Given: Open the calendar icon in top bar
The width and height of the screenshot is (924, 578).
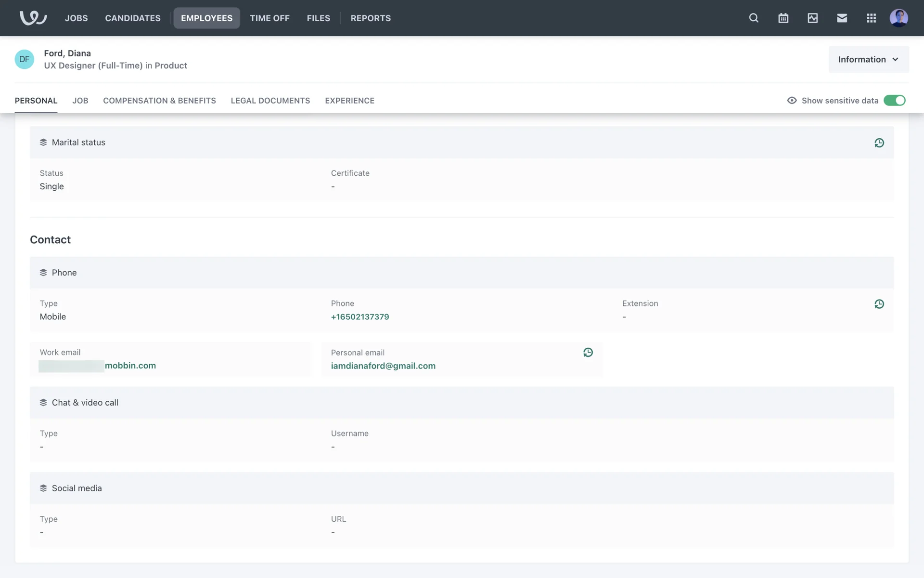Looking at the screenshot, I should coord(783,18).
